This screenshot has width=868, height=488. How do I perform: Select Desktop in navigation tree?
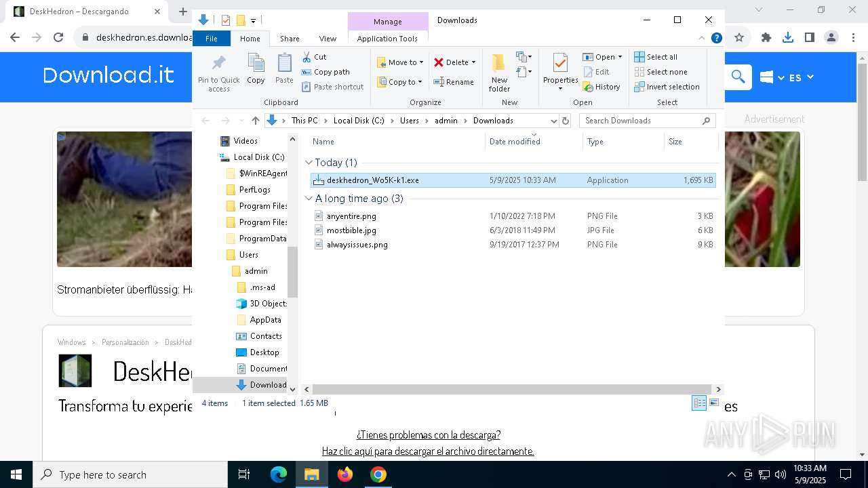[257, 352]
